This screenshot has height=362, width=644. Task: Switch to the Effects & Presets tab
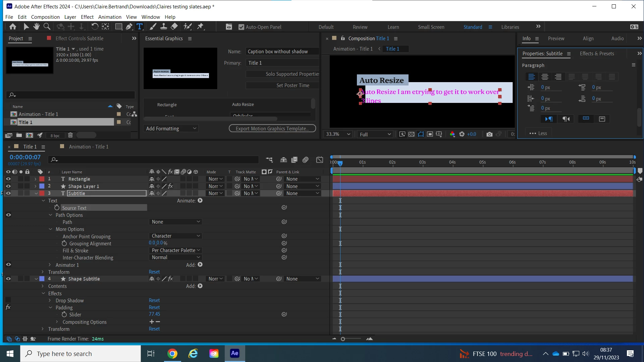pos(597,54)
